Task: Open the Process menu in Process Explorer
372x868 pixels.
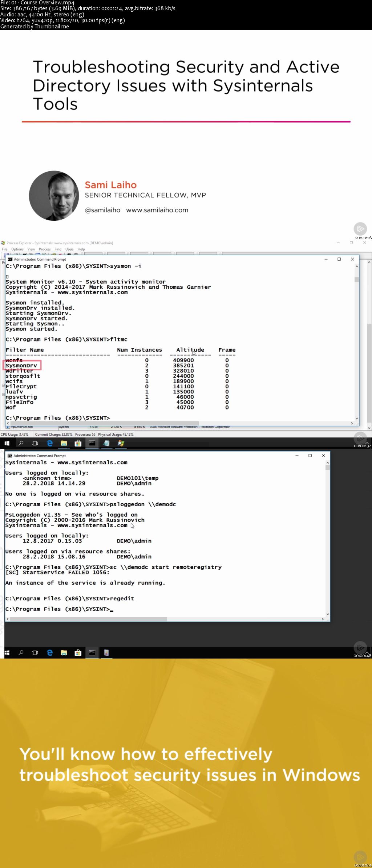Action: tap(45, 249)
